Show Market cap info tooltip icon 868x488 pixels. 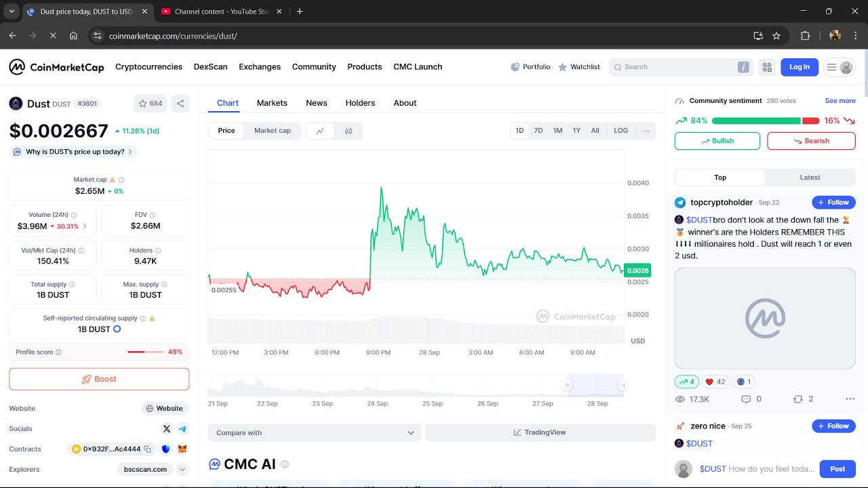121,180
